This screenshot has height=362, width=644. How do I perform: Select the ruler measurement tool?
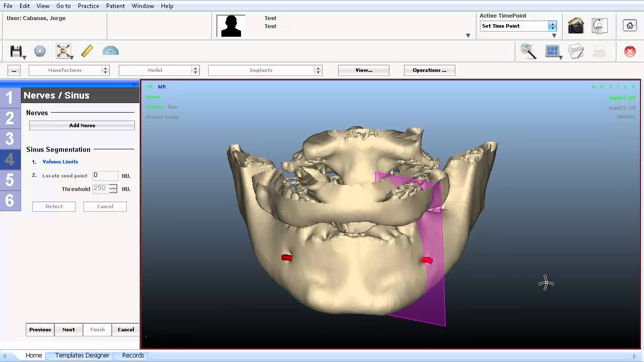tap(87, 51)
